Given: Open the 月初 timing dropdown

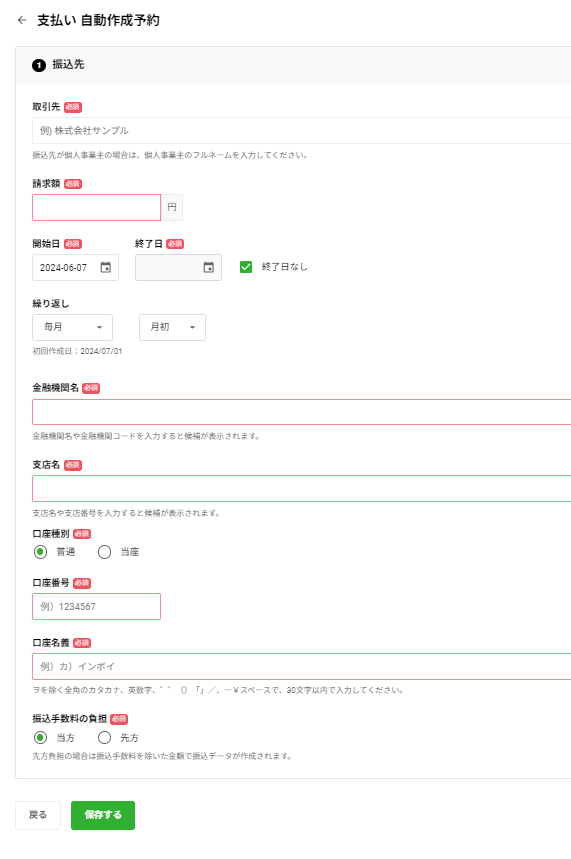Looking at the screenshot, I should click(173, 327).
